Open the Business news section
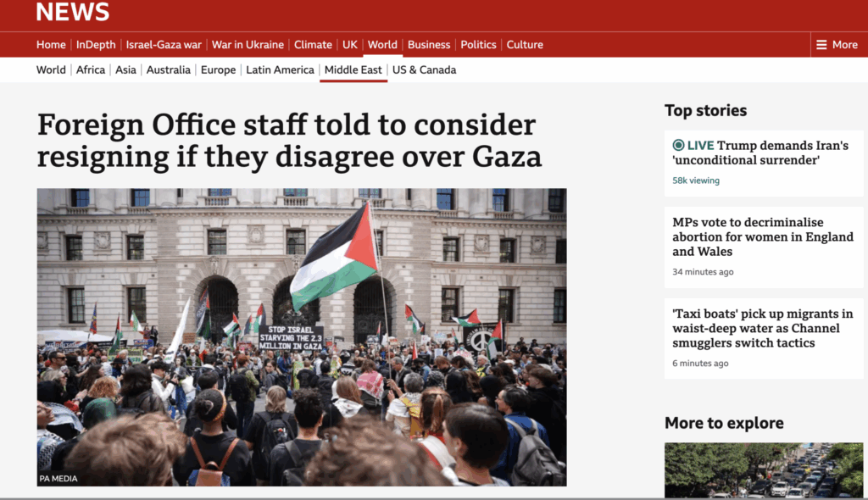The image size is (868, 500). 428,45
